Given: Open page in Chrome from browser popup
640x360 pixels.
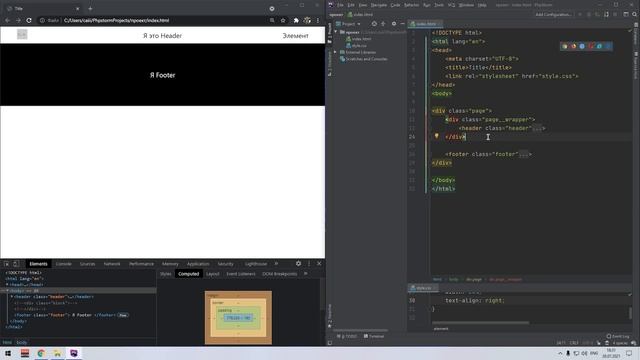Looking at the screenshot, I should 565,46.
